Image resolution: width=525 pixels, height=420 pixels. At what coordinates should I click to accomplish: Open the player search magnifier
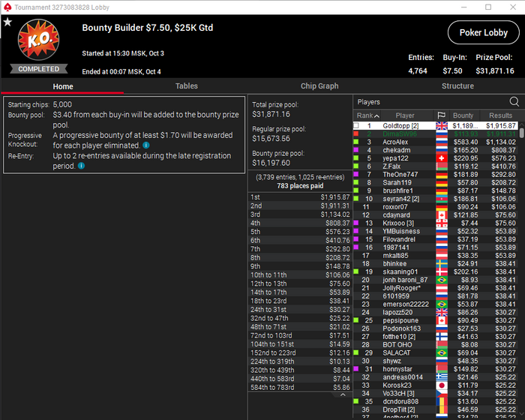[x=514, y=101]
